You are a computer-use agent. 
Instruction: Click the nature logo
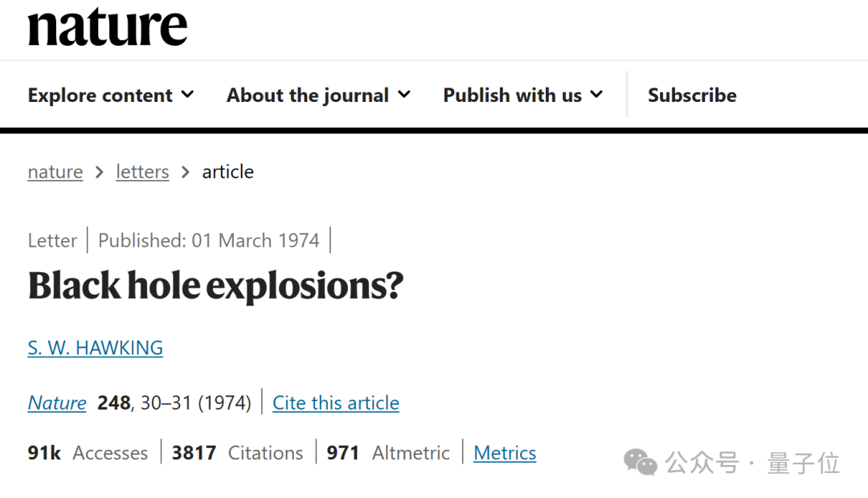click(x=108, y=26)
